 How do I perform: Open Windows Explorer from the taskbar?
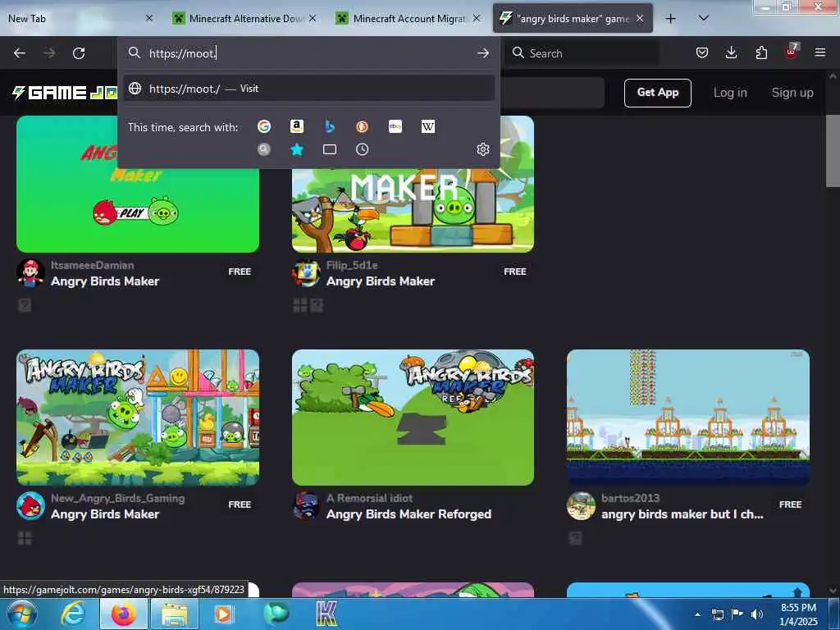pyautogui.click(x=174, y=614)
